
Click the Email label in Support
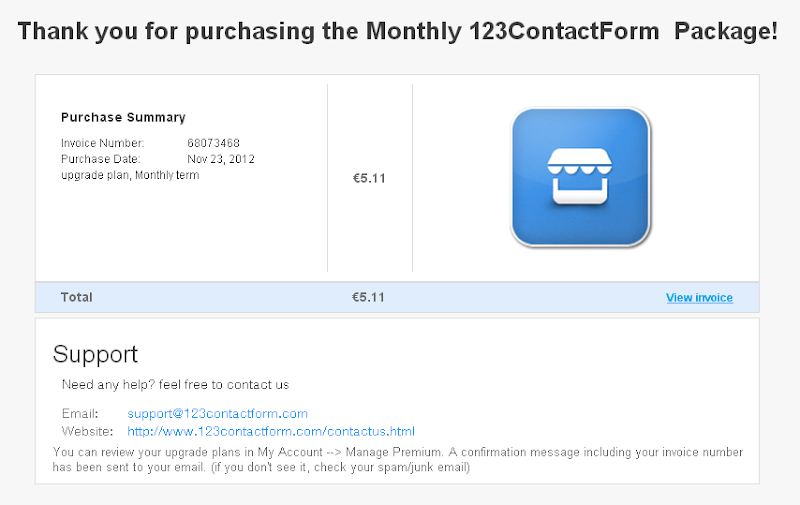tap(80, 413)
